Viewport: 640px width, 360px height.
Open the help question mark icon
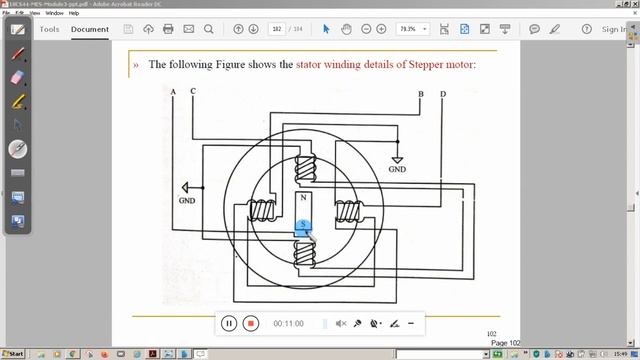[x=587, y=29]
